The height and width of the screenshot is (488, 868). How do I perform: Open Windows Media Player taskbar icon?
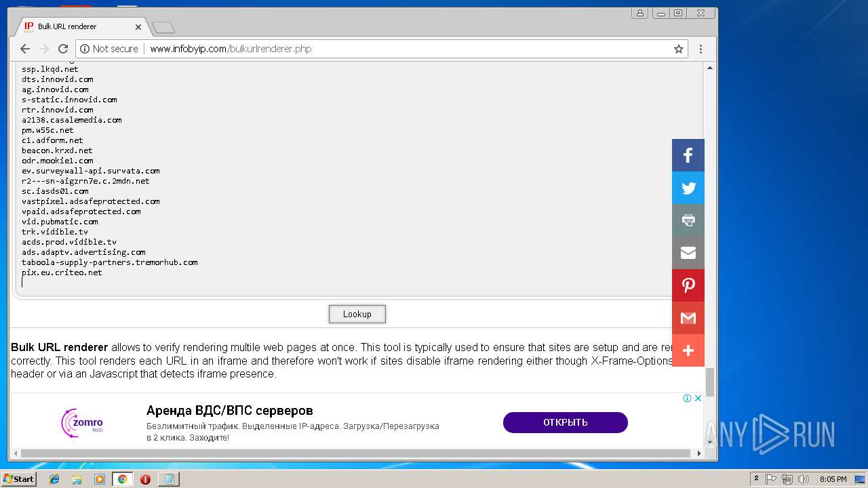click(x=100, y=479)
